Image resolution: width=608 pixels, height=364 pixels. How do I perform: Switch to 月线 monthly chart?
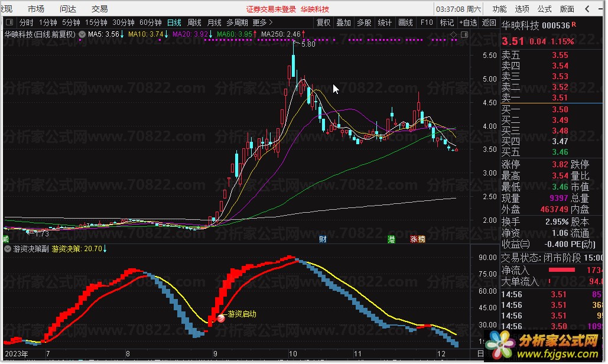pyautogui.click(x=214, y=22)
